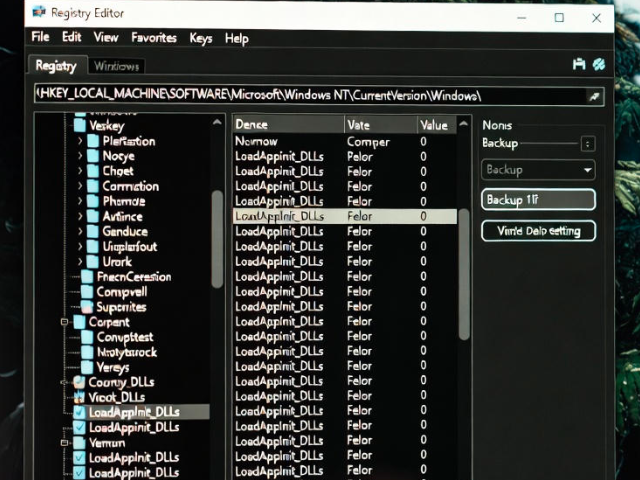Click the Backup slider stepper handle
The width and height of the screenshot is (640, 480).
coord(588,143)
